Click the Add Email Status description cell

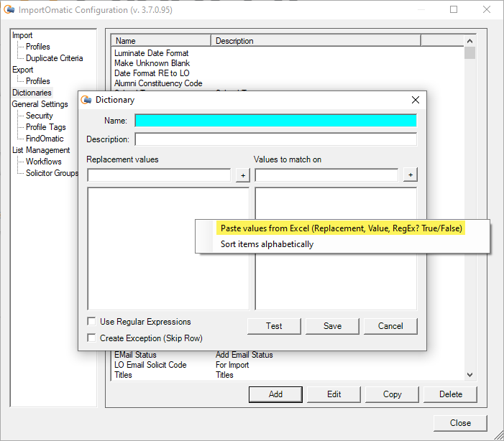click(244, 355)
